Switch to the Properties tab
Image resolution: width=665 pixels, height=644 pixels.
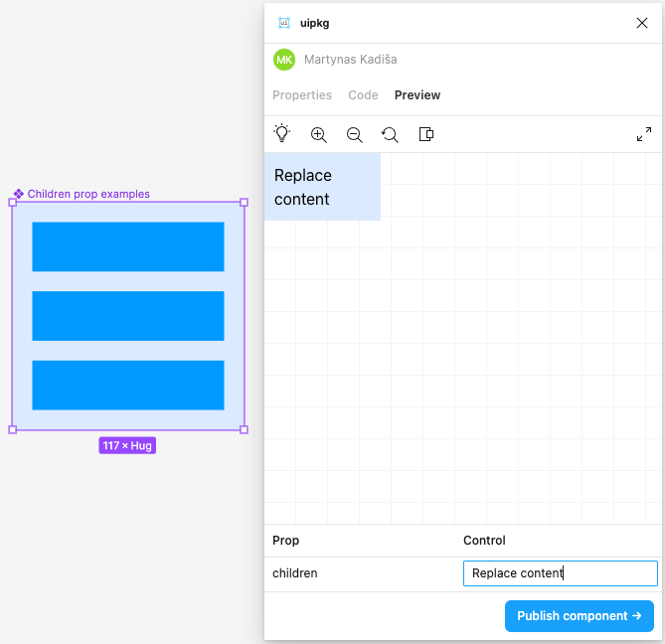coord(302,95)
